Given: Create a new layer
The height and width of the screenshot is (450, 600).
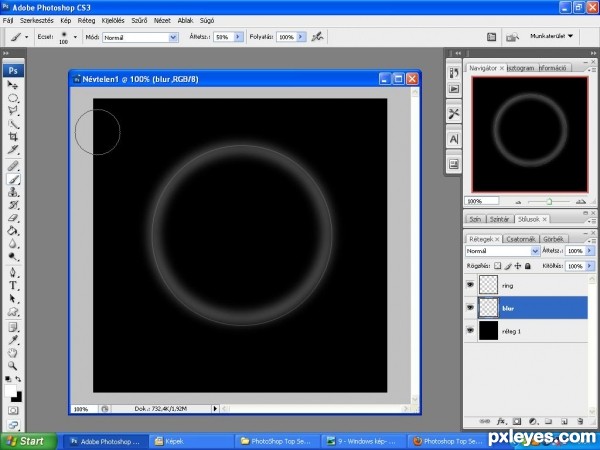Looking at the screenshot, I should click(x=564, y=421).
